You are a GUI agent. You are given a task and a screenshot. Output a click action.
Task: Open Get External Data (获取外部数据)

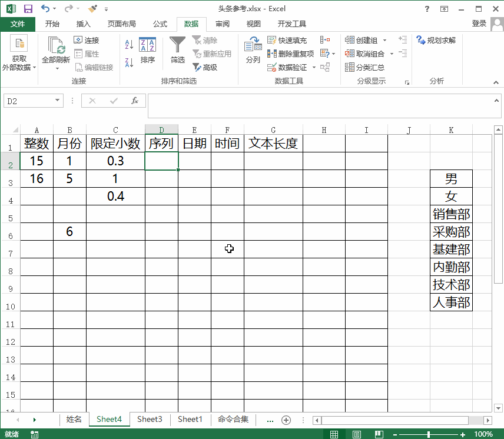click(19, 54)
